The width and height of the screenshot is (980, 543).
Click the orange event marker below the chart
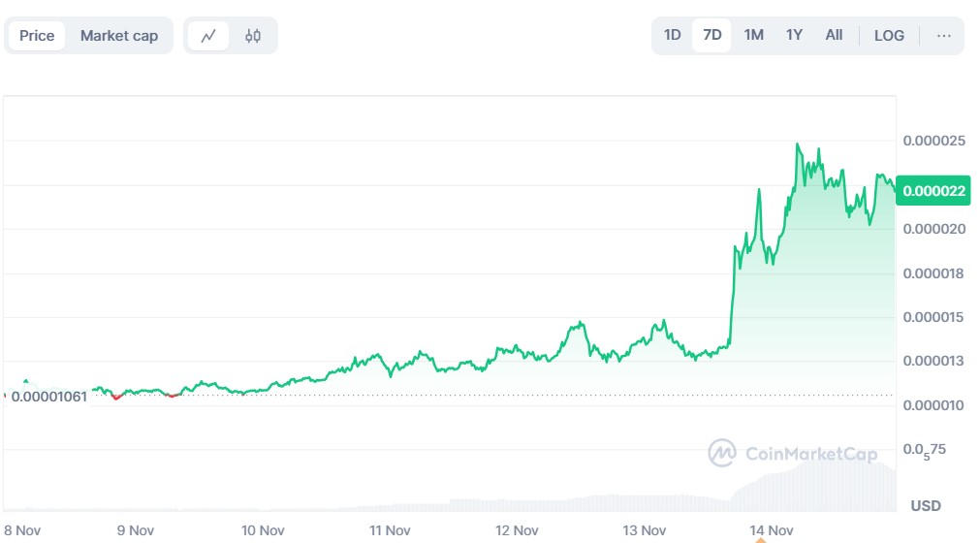tap(759, 515)
